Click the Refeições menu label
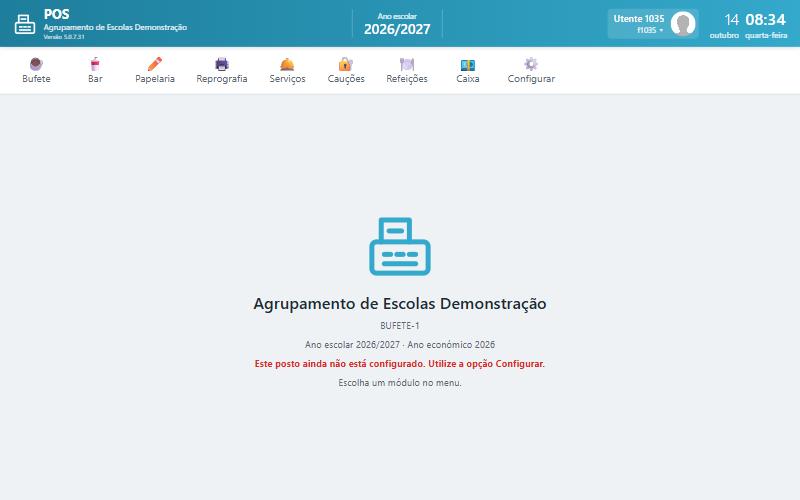Screen dimensions: 800x500 [407, 79]
